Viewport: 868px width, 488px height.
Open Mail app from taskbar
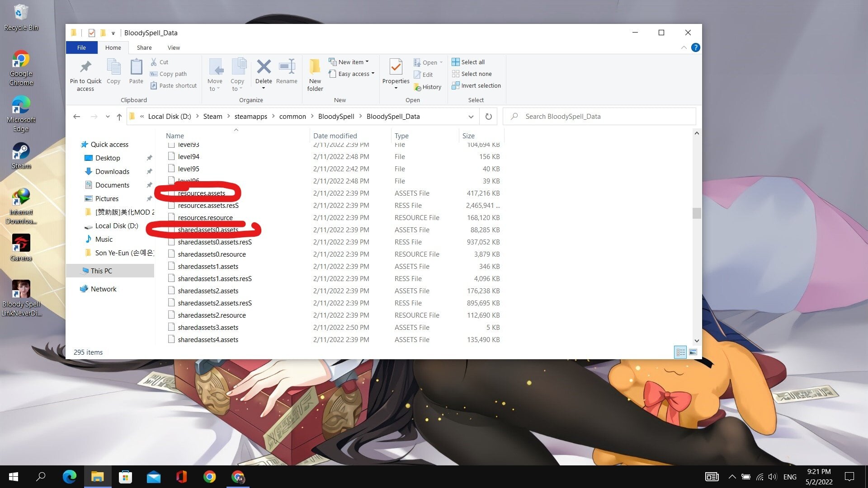(x=154, y=477)
